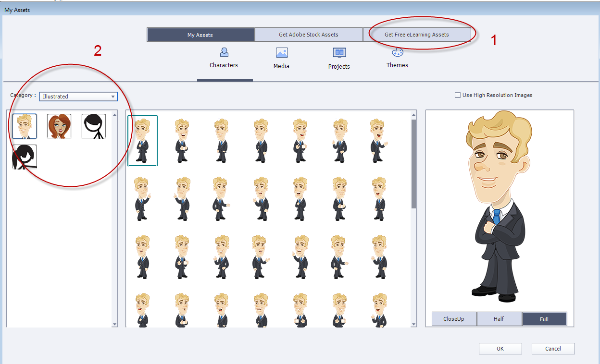
Task: Pick the dark-haired silhouette character
Action: 24,156
